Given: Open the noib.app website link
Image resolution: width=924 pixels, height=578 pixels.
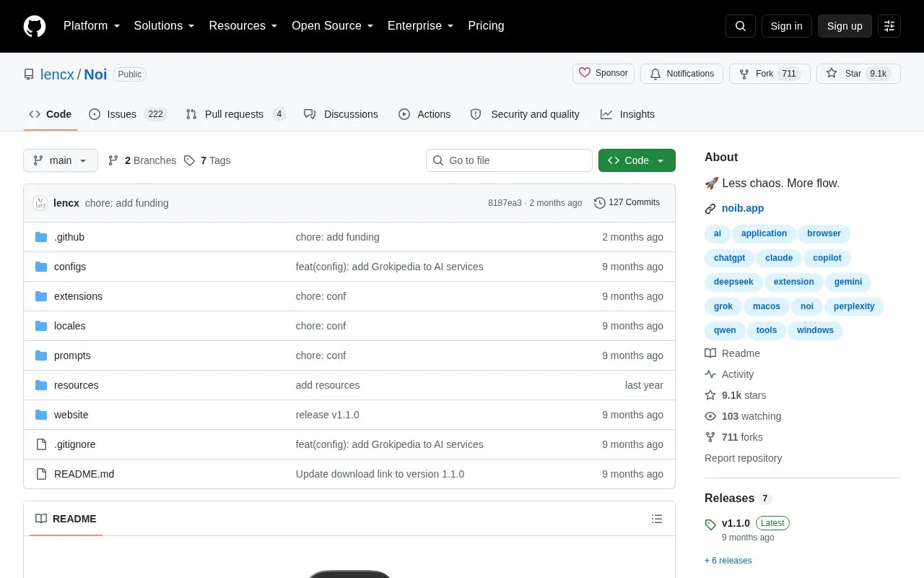Looking at the screenshot, I should (x=743, y=209).
